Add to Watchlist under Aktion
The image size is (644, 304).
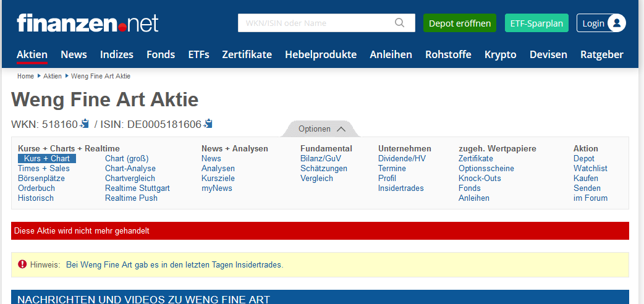click(591, 169)
